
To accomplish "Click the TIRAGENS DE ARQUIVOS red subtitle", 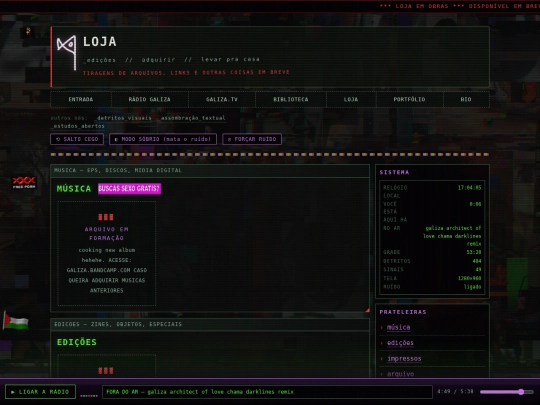I will pos(186,73).
